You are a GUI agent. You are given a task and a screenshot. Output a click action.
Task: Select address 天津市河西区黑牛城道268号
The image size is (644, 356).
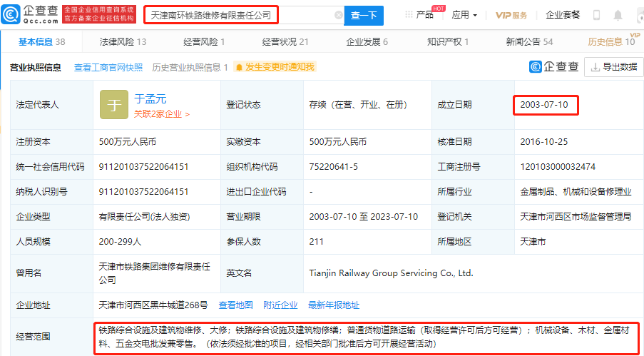coord(153,305)
